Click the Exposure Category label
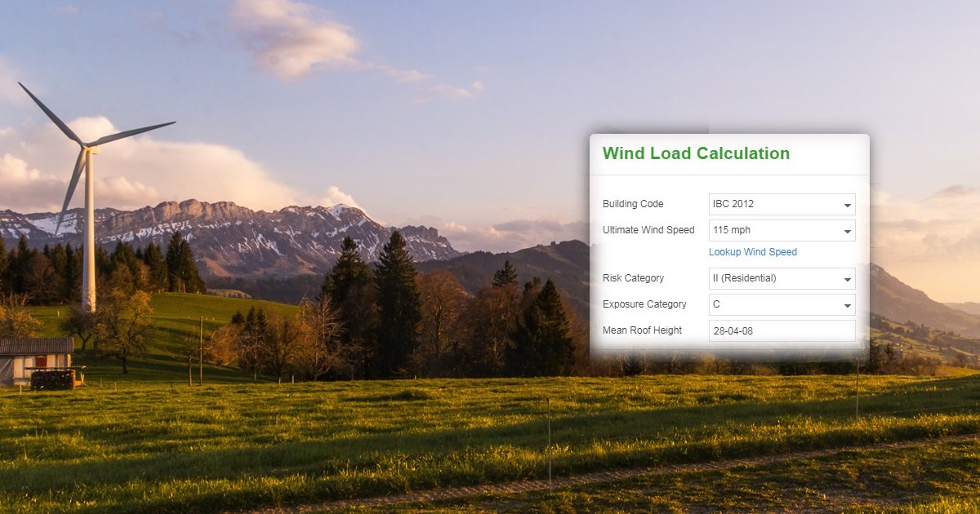 point(645,304)
